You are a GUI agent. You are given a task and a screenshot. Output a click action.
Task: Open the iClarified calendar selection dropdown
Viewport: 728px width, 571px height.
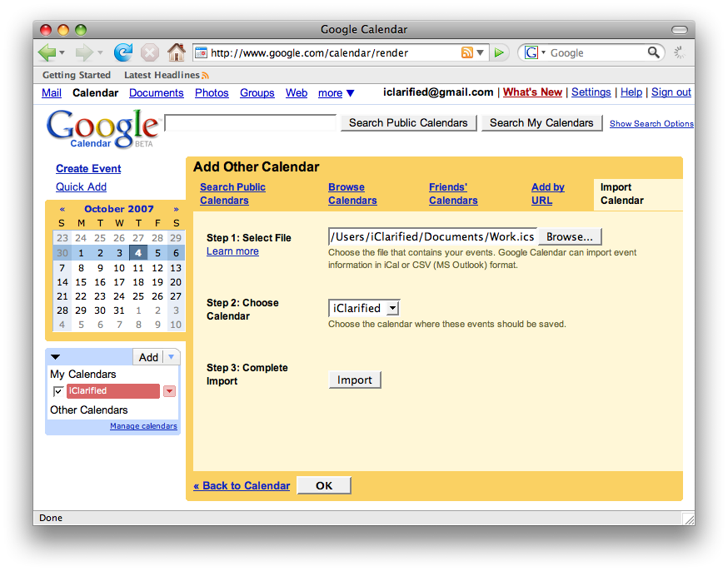(x=364, y=308)
